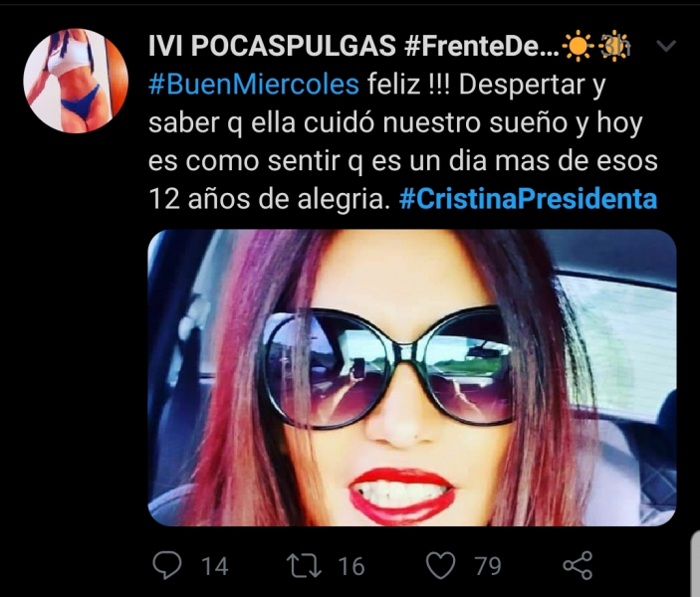
Task: Click the #FrenteDe... text in display name
Action: tap(482, 46)
